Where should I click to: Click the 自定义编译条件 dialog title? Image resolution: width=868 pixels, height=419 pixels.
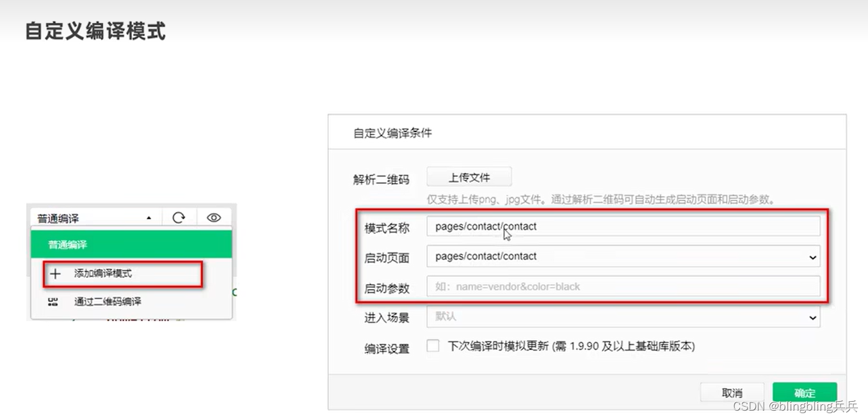tap(391, 133)
